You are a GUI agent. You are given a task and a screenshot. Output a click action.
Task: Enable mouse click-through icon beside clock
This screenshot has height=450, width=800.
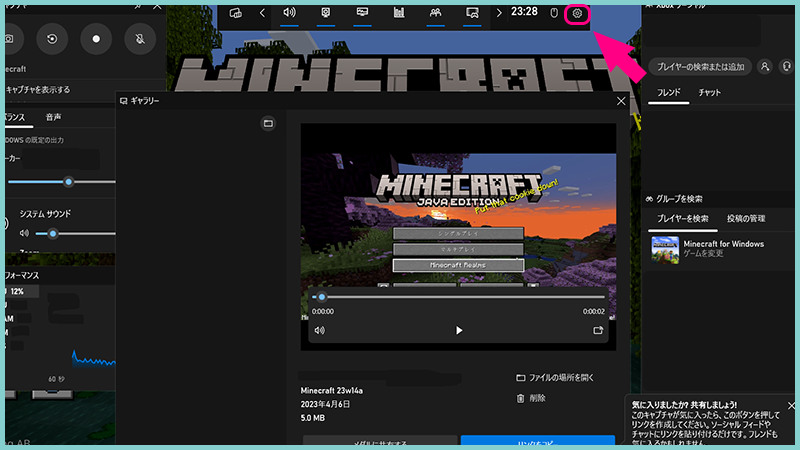coord(554,13)
